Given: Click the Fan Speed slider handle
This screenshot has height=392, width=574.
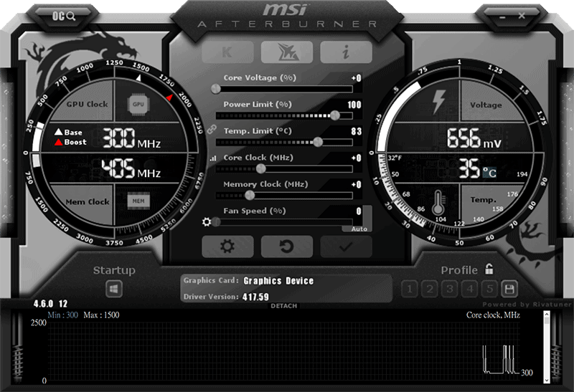Looking at the screenshot, I should (216, 222).
